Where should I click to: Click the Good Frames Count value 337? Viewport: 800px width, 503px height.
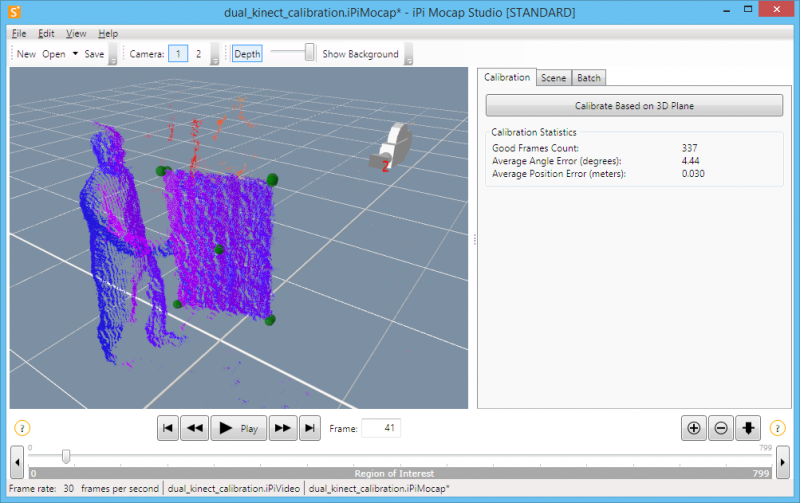pos(689,148)
